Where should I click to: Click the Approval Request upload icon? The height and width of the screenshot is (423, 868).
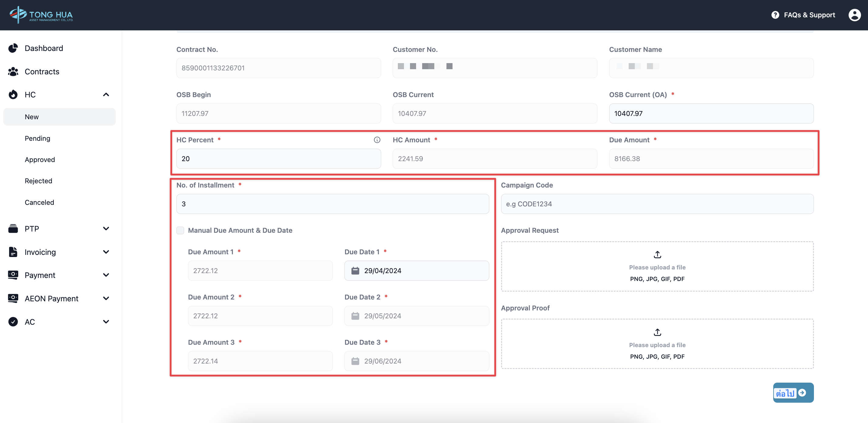pyautogui.click(x=657, y=255)
